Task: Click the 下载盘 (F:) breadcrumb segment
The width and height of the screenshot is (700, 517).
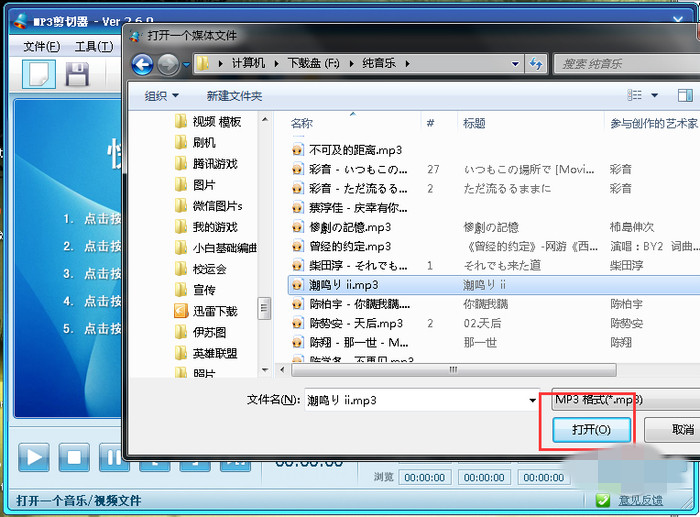Action: (x=313, y=63)
